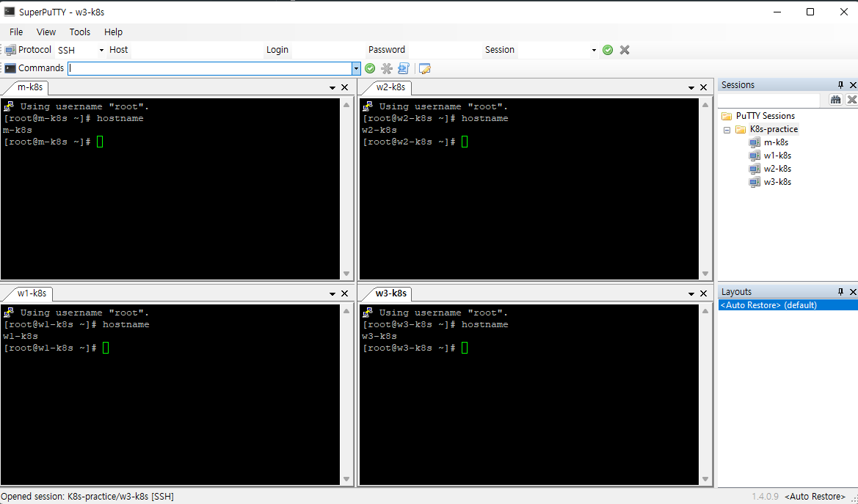858x504 pixels.
Task: Close the w2-k8s pane with its X
Action: pos(704,87)
